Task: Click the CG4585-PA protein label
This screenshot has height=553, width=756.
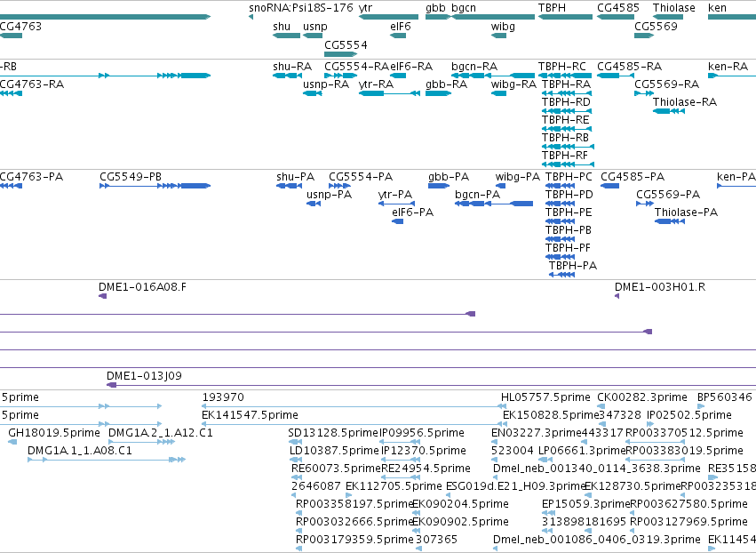Action: point(633,177)
